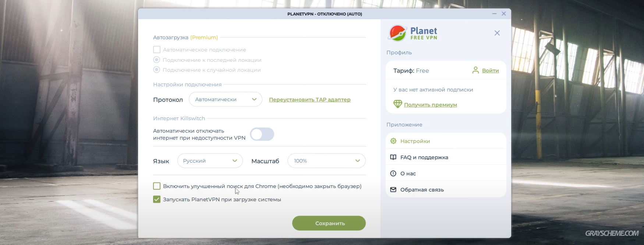Select Подключение к случайной локации radio
Screen dimensions: 644x245
click(157, 70)
